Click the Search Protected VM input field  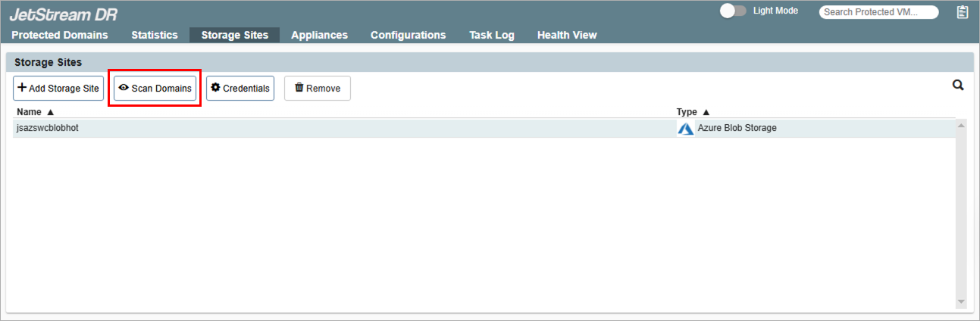tap(878, 12)
